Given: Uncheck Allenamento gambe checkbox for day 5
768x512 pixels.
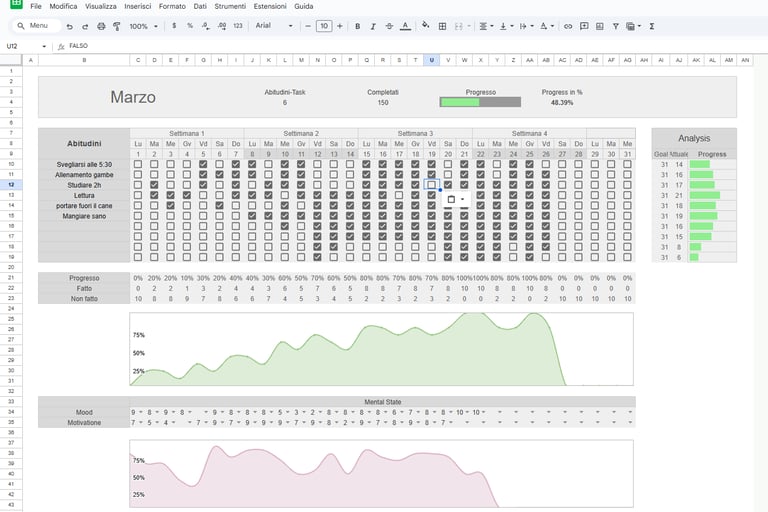Looking at the screenshot, I should coord(203,174).
